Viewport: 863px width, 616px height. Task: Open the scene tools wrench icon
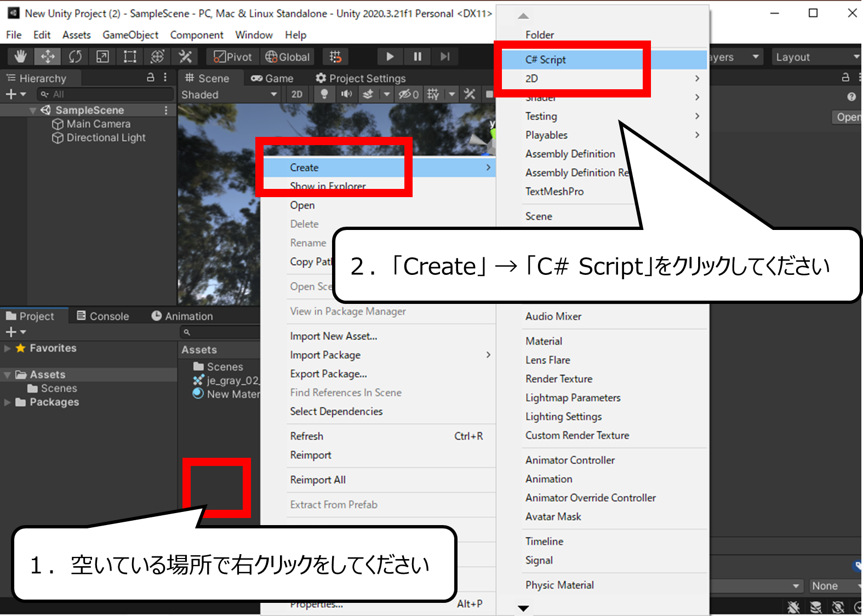tap(470, 95)
